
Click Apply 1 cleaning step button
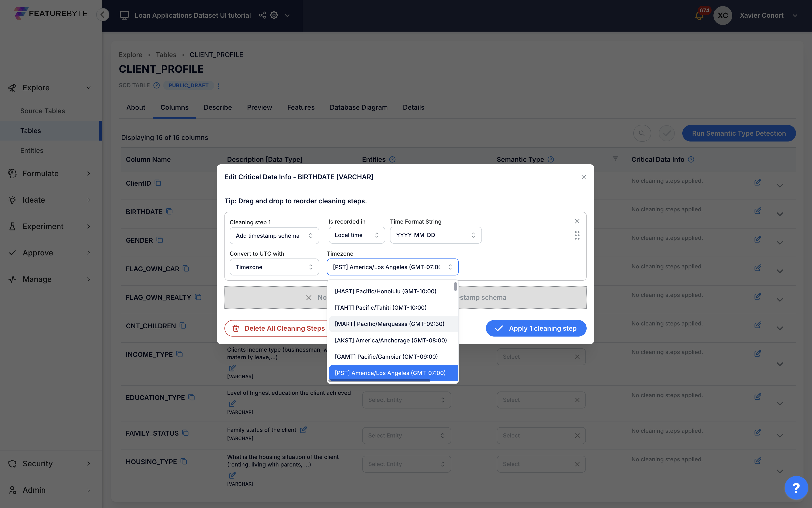tap(536, 328)
